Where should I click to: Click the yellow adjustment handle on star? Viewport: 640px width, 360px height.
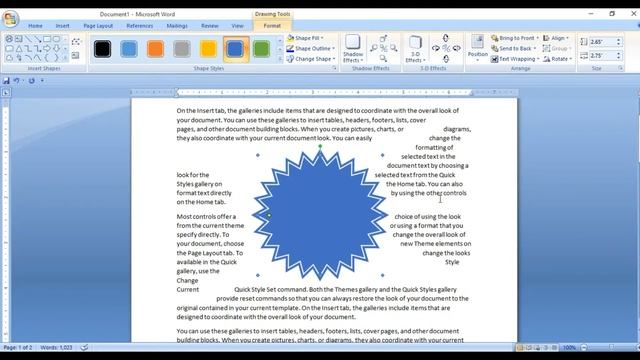pos(269,215)
